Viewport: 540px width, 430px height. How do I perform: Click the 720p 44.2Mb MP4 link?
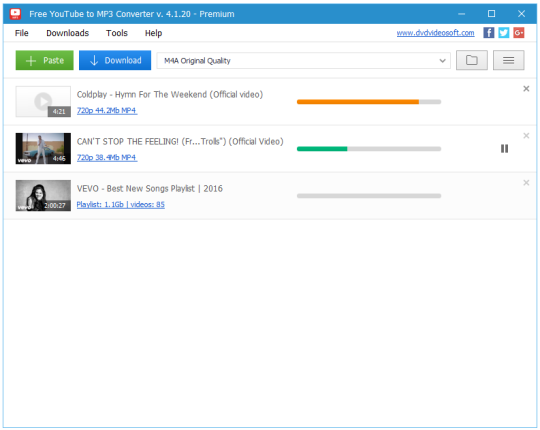pyautogui.click(x=107, y=111)
